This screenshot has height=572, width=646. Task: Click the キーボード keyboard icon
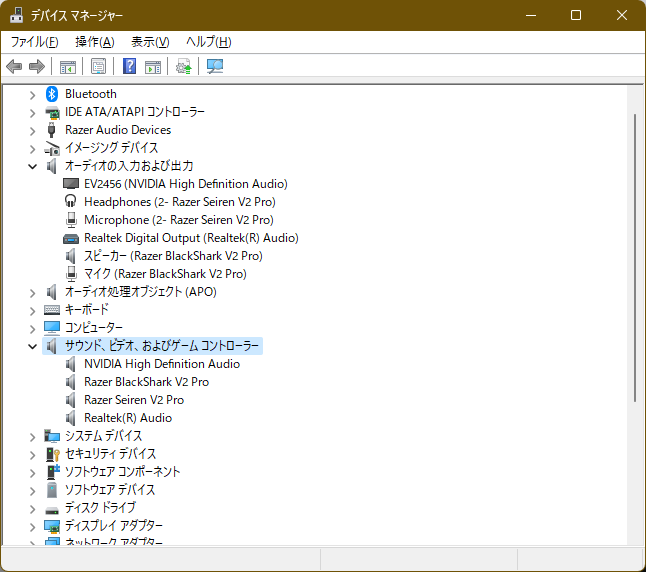(x=52, y=309)
